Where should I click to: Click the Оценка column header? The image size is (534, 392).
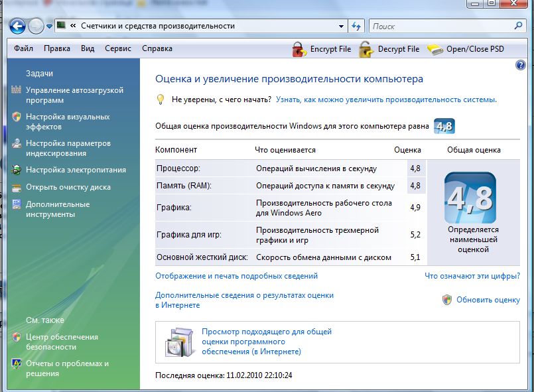(x=407, y=150)
